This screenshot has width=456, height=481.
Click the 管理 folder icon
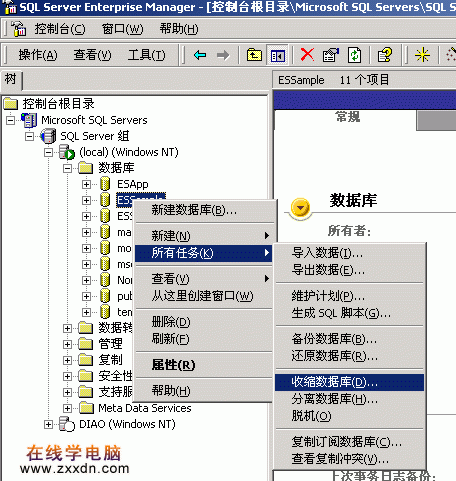pos(86,344)
